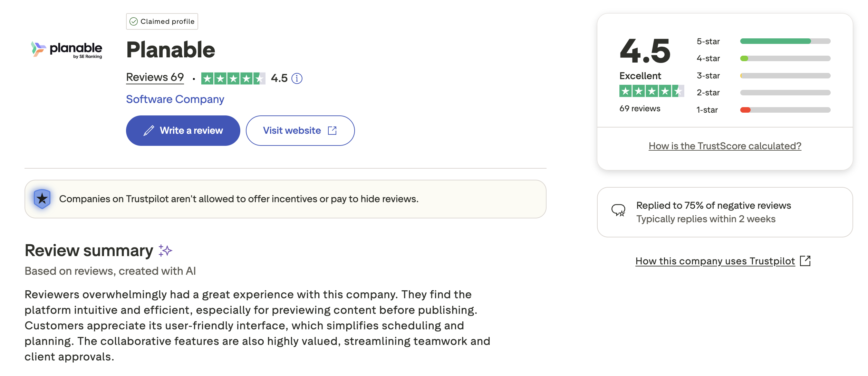Click the Trustpilot shield badge icon
The image size is (868, 376).
(42, 199)
